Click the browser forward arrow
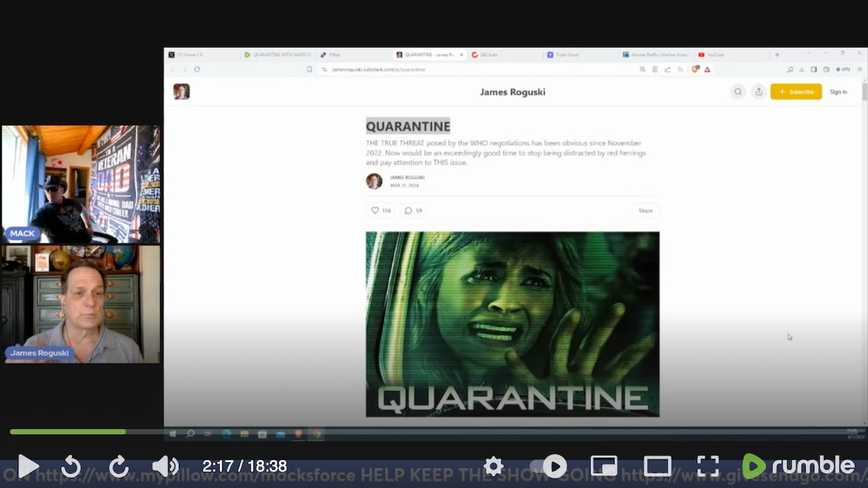This screenshot has width=868, height=488. (184, 69)
